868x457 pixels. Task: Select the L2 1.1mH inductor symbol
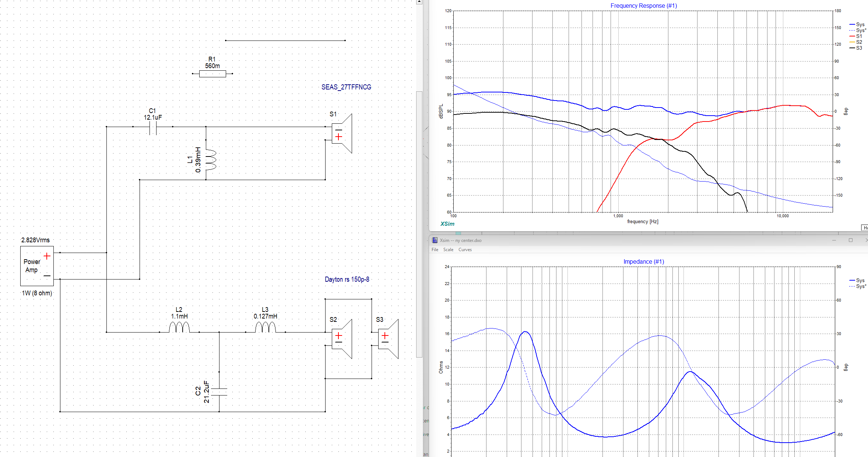[x=179, y=327]
